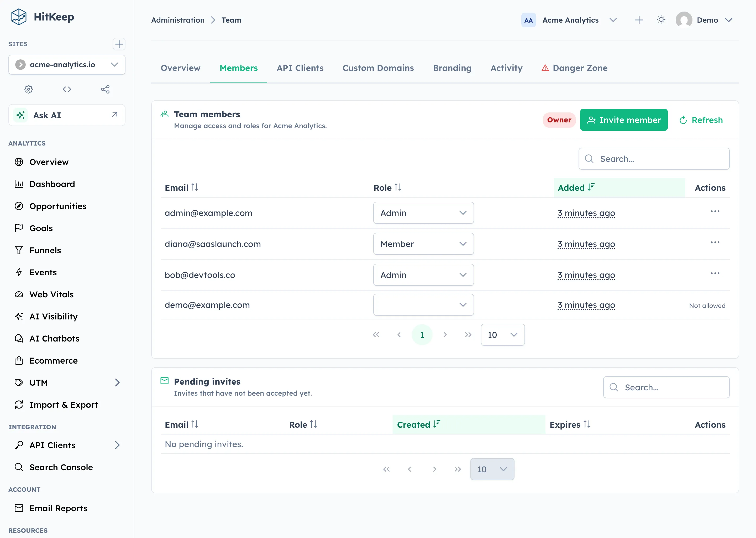Click the Owner badge

[x=559, y=120]
